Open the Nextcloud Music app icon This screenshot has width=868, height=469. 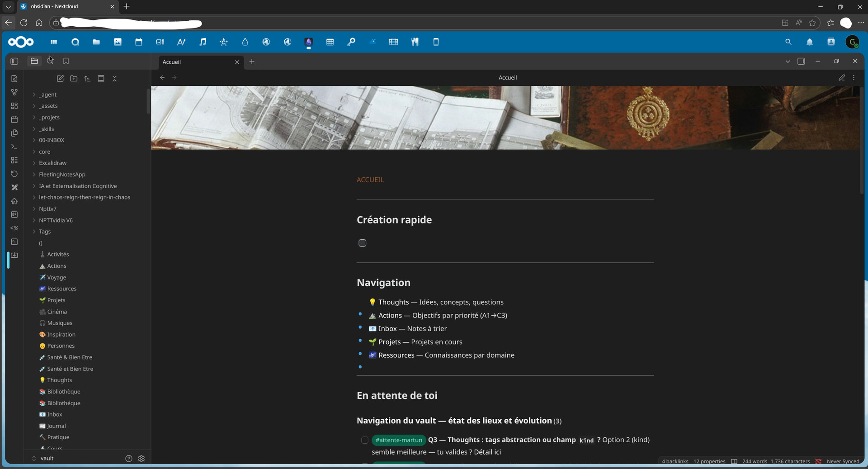[x=203, y=42]
